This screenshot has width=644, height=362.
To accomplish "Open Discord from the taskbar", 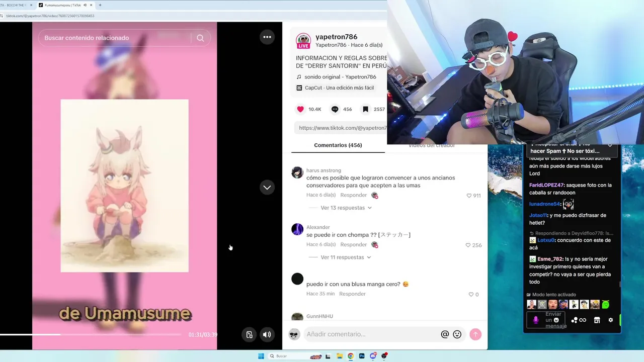I will pos(373,356).
